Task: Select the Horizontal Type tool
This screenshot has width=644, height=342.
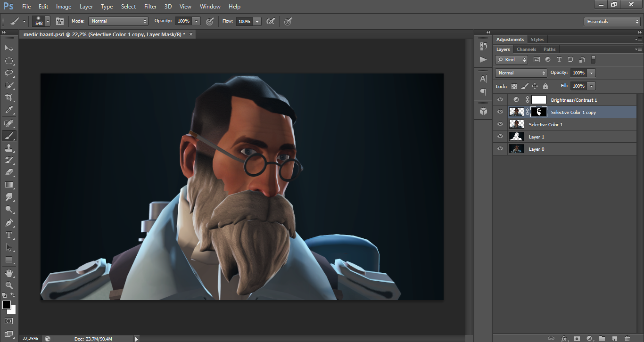Action: coord(9,235)
